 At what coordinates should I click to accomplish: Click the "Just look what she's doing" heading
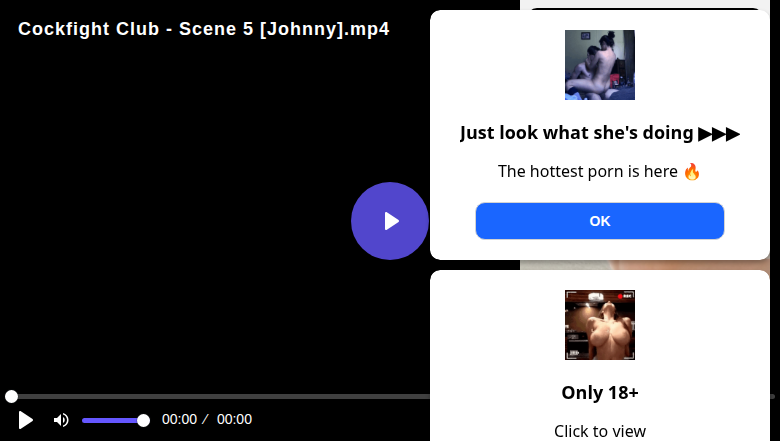[x=576, y=133]
